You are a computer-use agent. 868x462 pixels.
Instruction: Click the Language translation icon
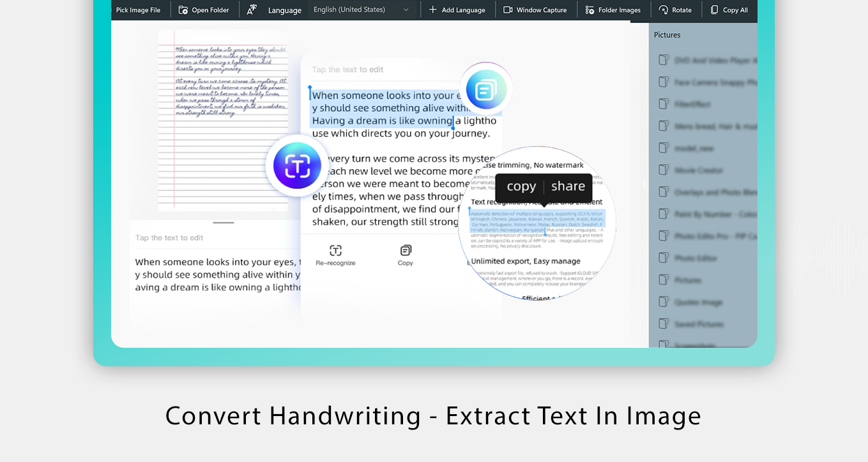coord(250,10)
